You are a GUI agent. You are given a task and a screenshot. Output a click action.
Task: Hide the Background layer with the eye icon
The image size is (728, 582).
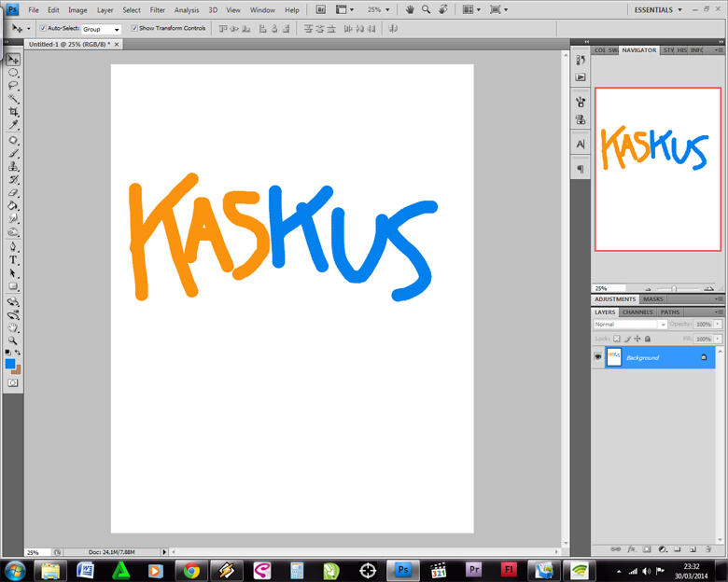598,357
